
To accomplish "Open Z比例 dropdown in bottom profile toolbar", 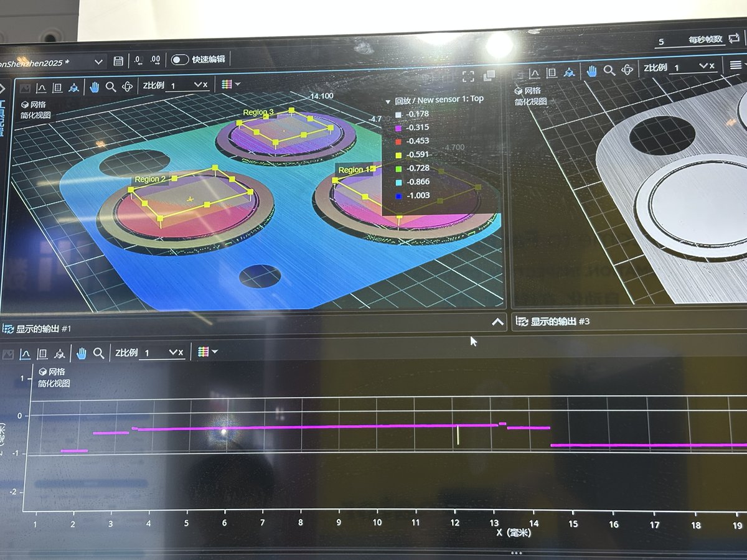I will pyautogui.click(x=173, y=352).
